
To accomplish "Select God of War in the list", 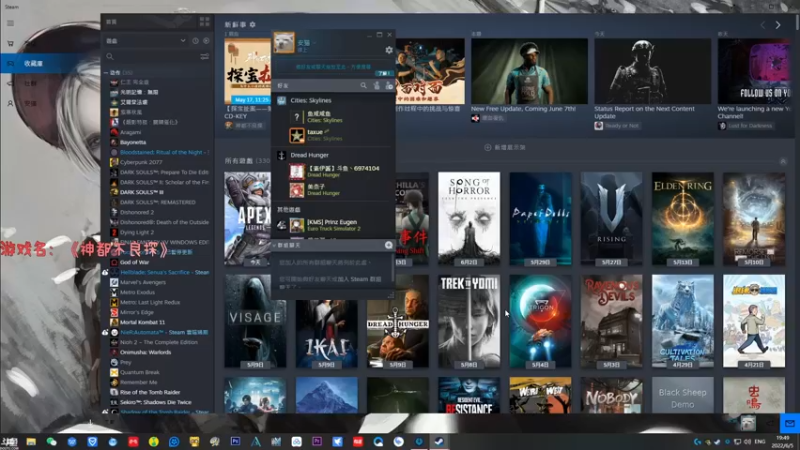I will (134, 262).
